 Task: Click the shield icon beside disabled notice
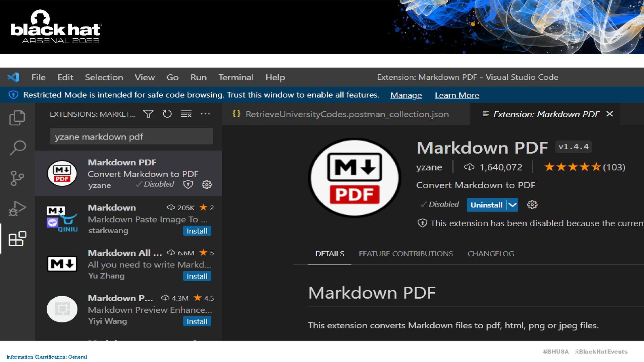(x=422, y=223)
